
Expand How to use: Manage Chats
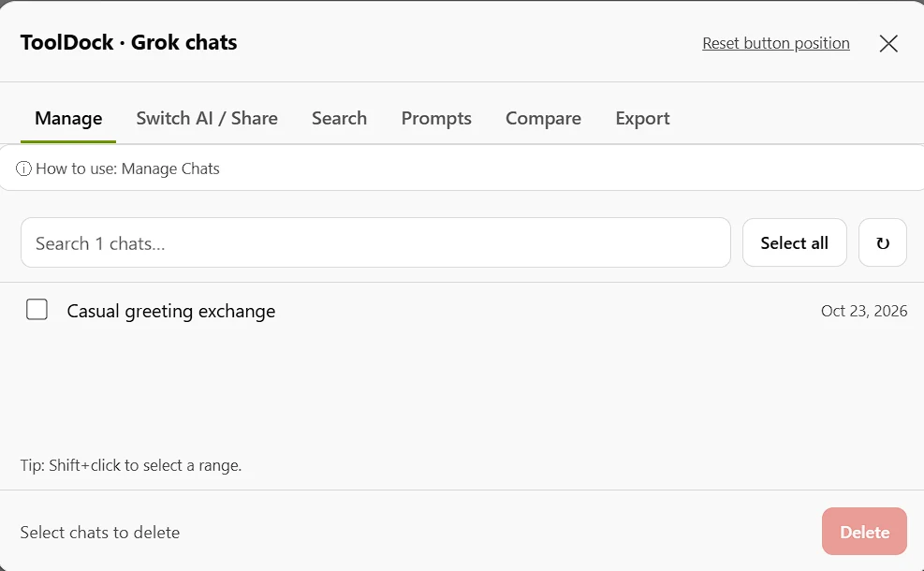pos(462,168)
